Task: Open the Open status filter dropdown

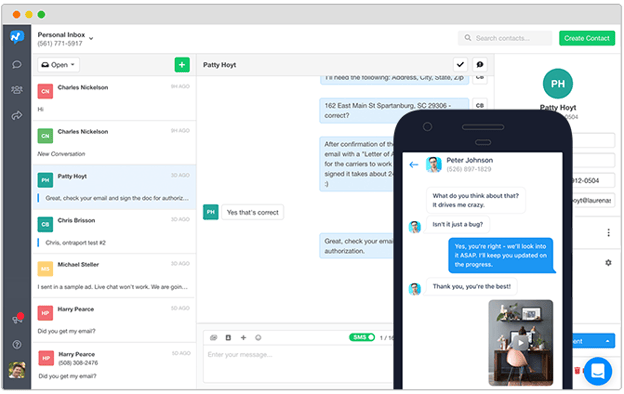Action: [58, 65]
